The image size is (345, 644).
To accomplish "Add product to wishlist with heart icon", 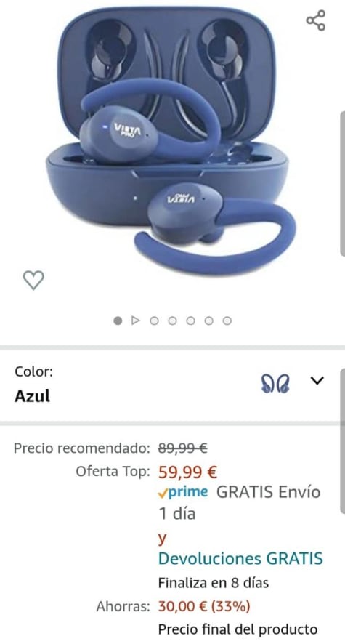I will [33, 280].
